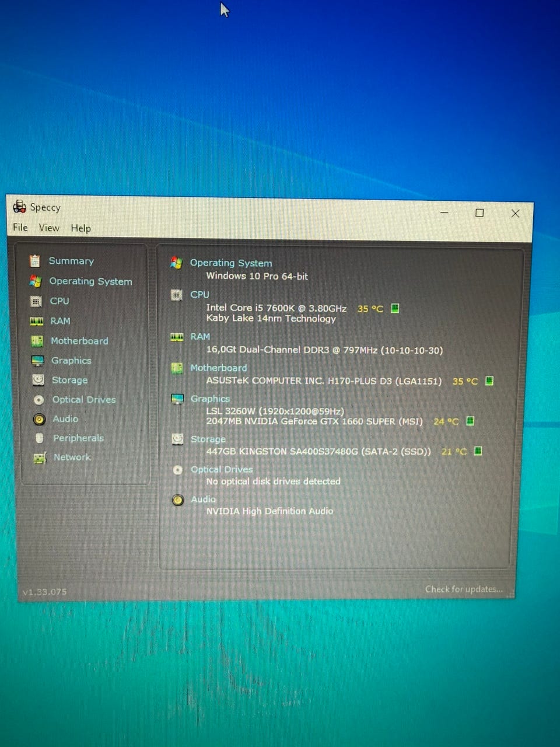Click speaker icon beside Audio summary heading
Viewport: 560px width, 747px height.
[178, 500]
